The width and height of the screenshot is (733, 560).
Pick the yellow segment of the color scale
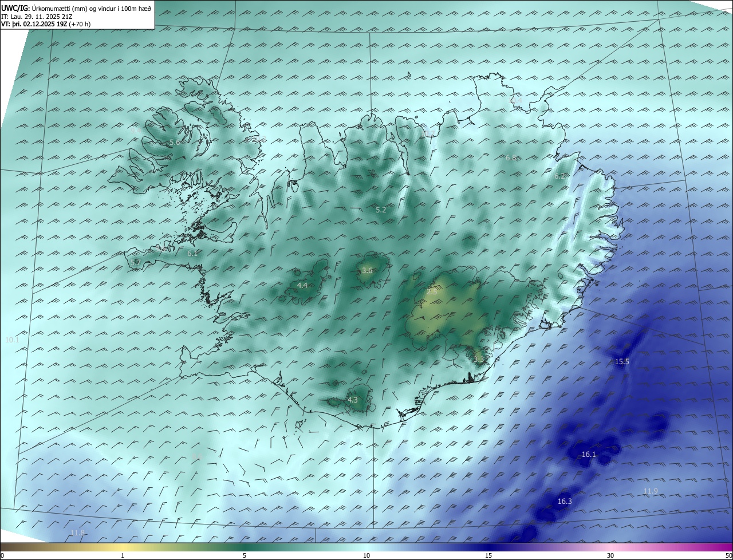[x=123, y=547]
